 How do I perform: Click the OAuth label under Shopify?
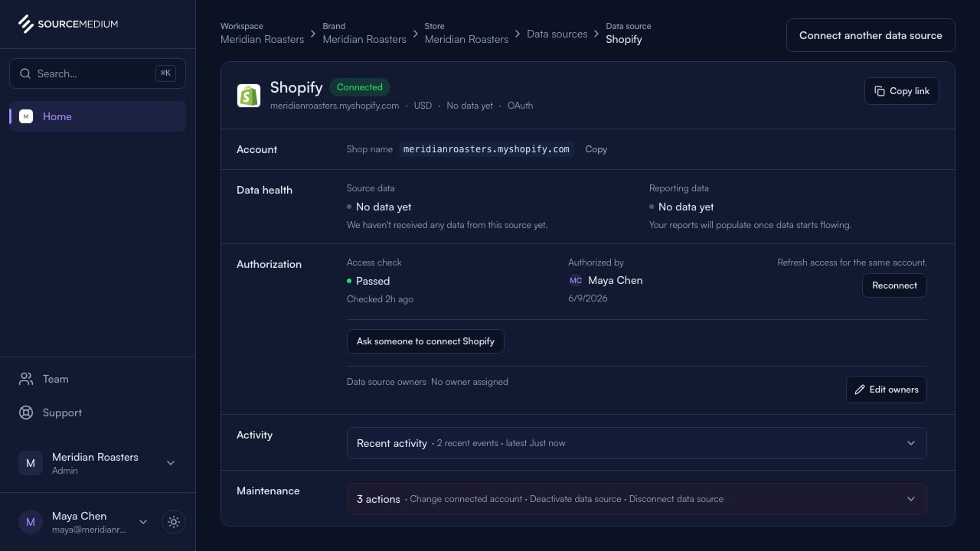coord(520,106)
